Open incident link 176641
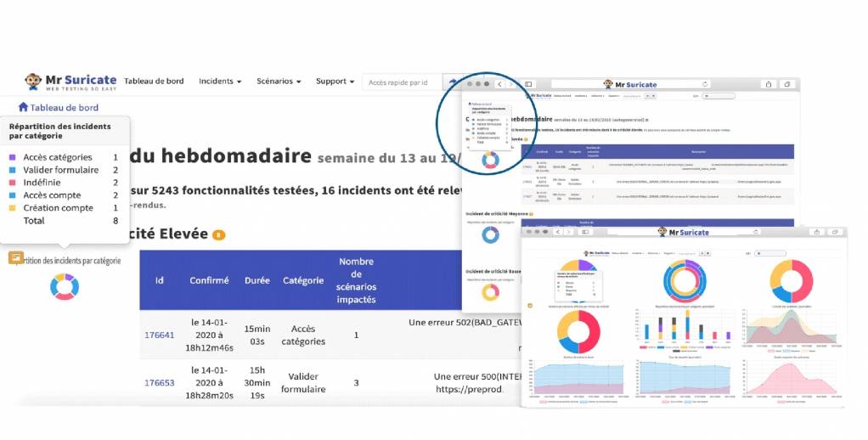The height and width of the screenshot is (440, 868). click(159, 335)
